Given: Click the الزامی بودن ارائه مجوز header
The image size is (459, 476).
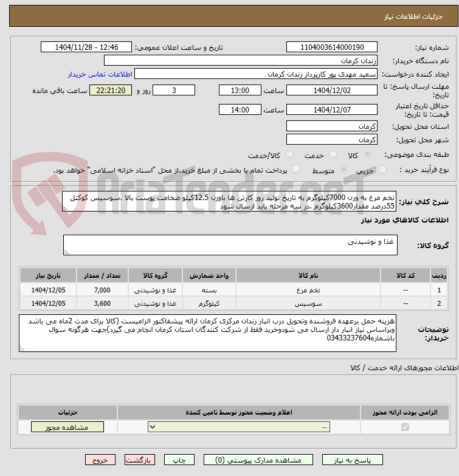Looking at the screenshot, I should [x=405, y=412].
